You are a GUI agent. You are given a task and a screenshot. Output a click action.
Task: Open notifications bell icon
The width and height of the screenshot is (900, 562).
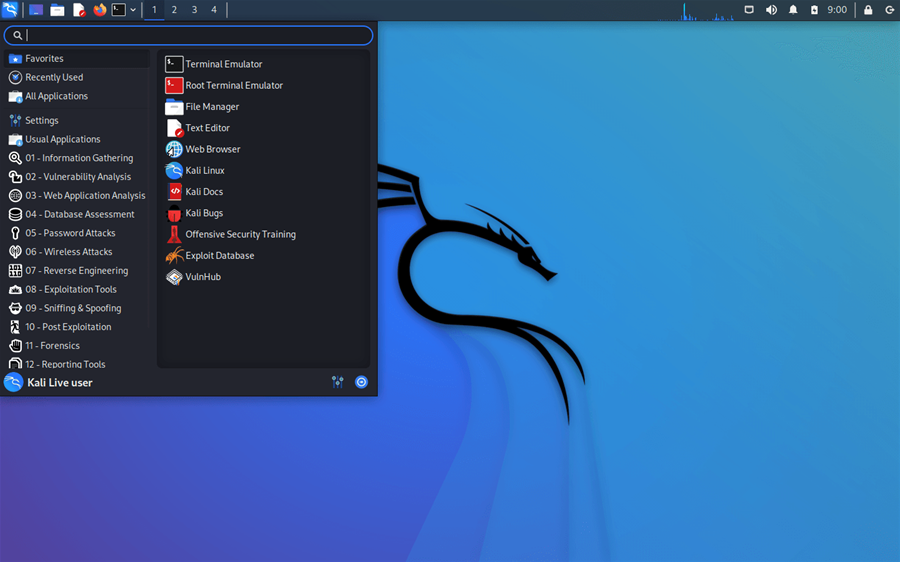coord(793,10)
